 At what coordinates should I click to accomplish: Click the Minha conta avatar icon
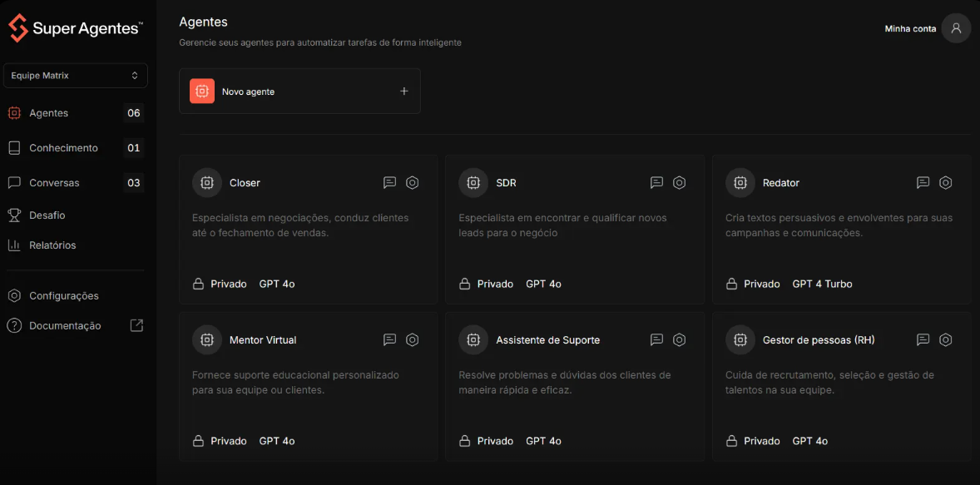[956, 28]
